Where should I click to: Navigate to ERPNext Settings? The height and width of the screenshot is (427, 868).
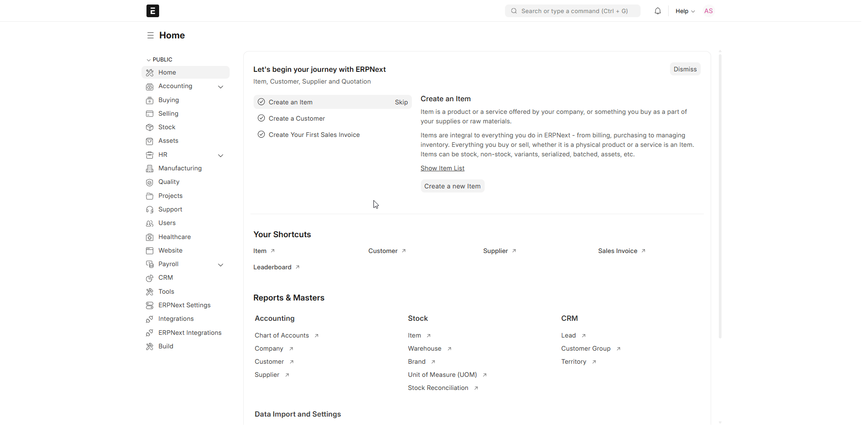coord(185,305)
